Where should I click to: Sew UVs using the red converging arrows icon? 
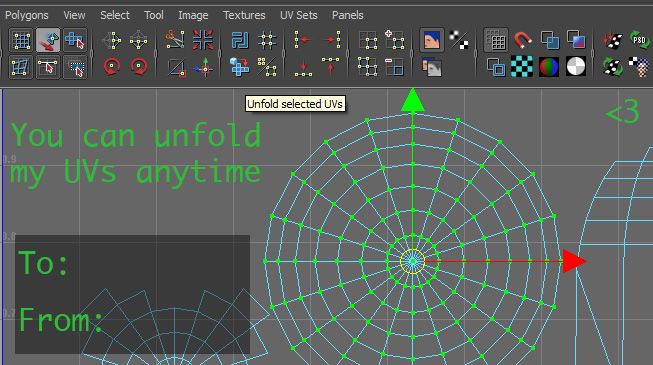click(203, 40)
